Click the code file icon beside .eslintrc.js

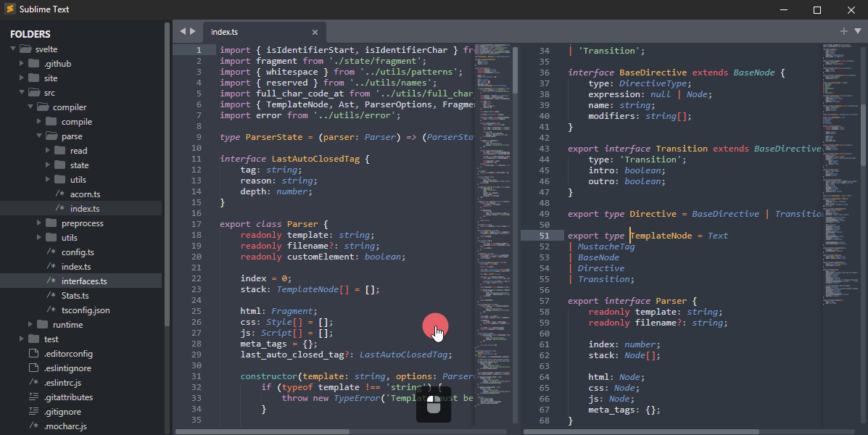(x=34, y=382)
